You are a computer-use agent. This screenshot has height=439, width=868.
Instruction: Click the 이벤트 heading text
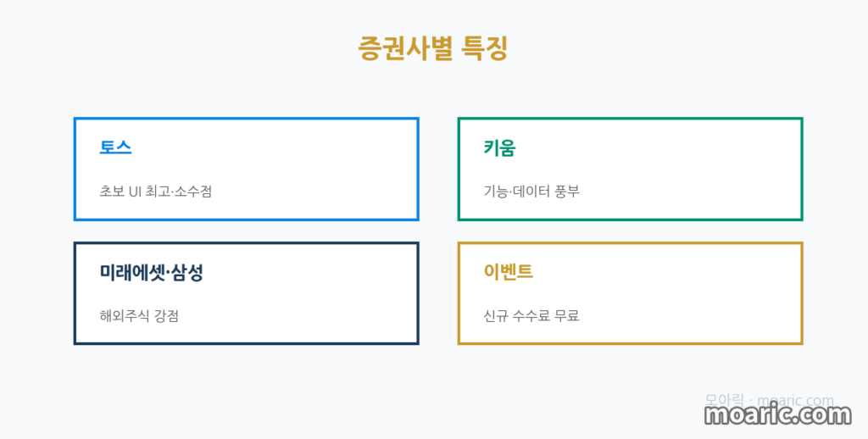[x=508, y=272]
